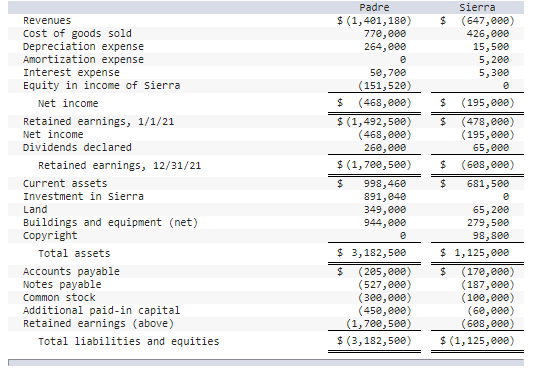Screen dimensions: 552x378
Task: Click Padre dividends declared 260,000
Action: pyautogui.click(x=385, y=148)
